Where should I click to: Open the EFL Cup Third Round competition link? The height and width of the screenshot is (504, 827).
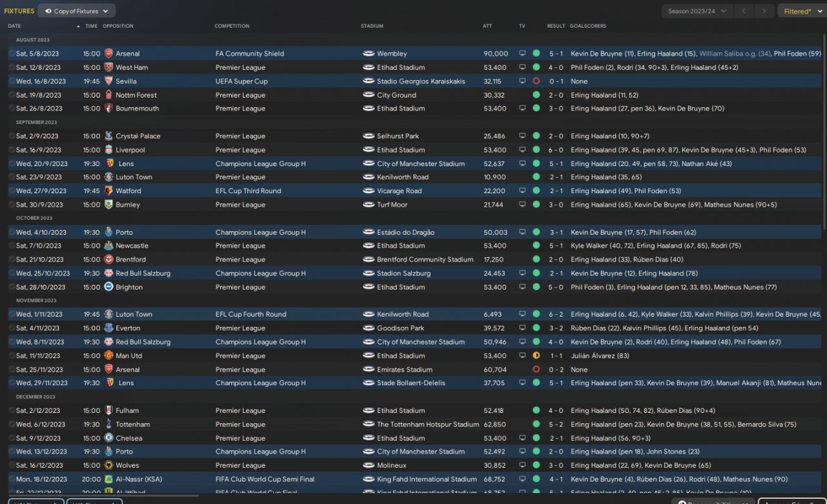(248, 191)
